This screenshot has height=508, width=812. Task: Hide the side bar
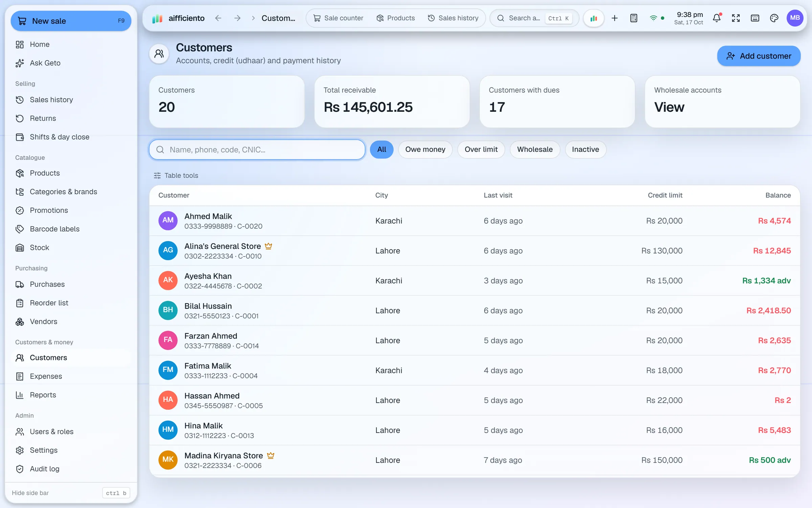tap(70, 493)
